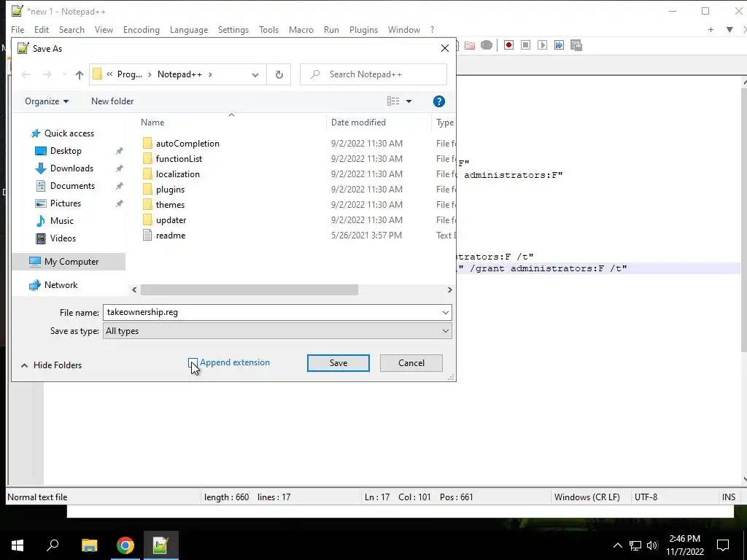Click the help question mark icon

pyautogui.click(x=438, y=101)
